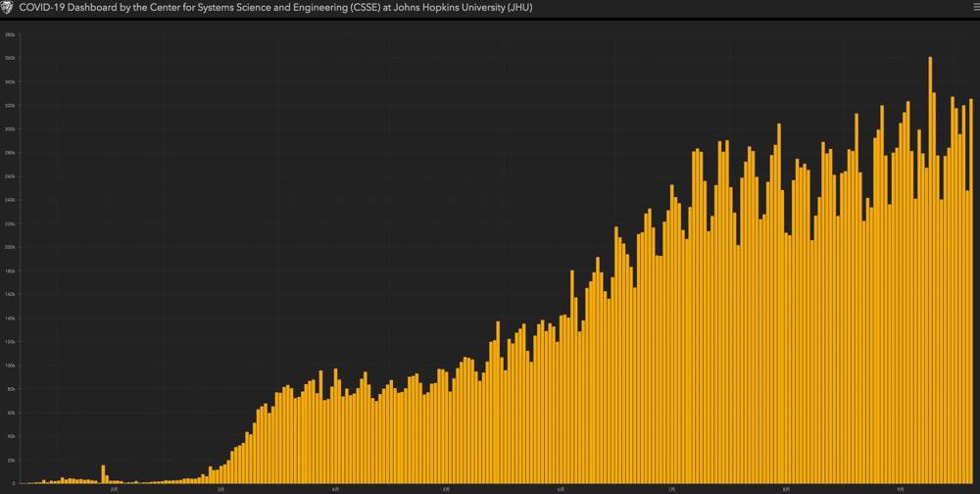Image resolution: width=980 pixels, height=494 pixels.
Task: Click the 2月 label on the x-axis
Action: [x=115, y=488]
